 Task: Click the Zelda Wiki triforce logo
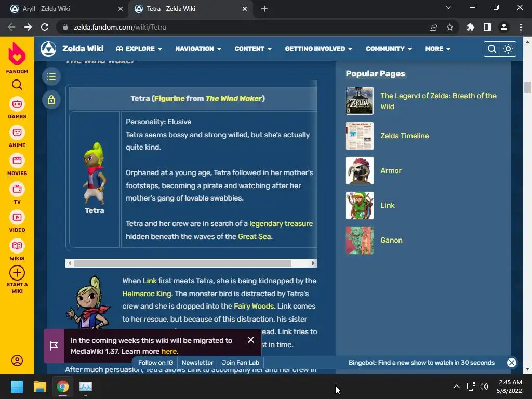tap(48, 49)
